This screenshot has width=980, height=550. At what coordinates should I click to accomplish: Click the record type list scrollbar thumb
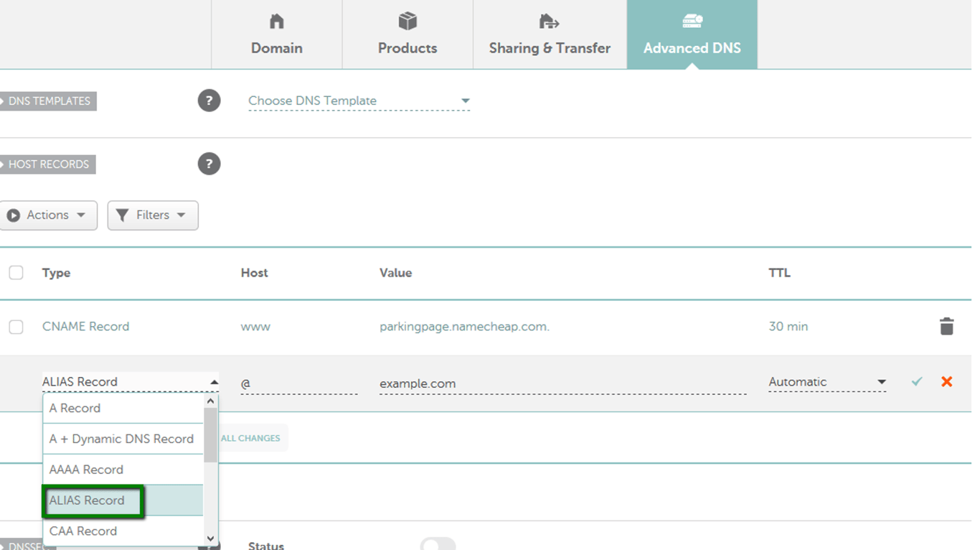210,434
